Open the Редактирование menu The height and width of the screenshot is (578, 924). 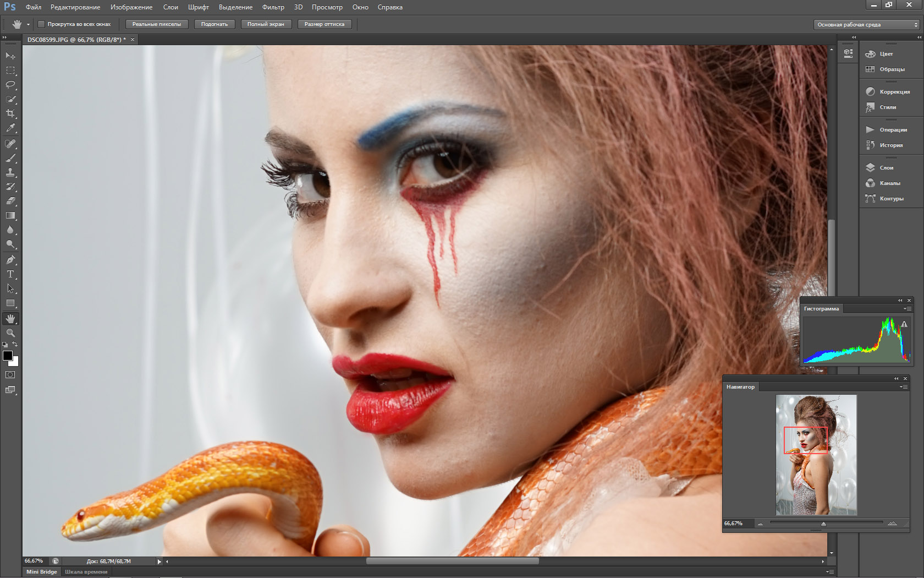(75, 7)
